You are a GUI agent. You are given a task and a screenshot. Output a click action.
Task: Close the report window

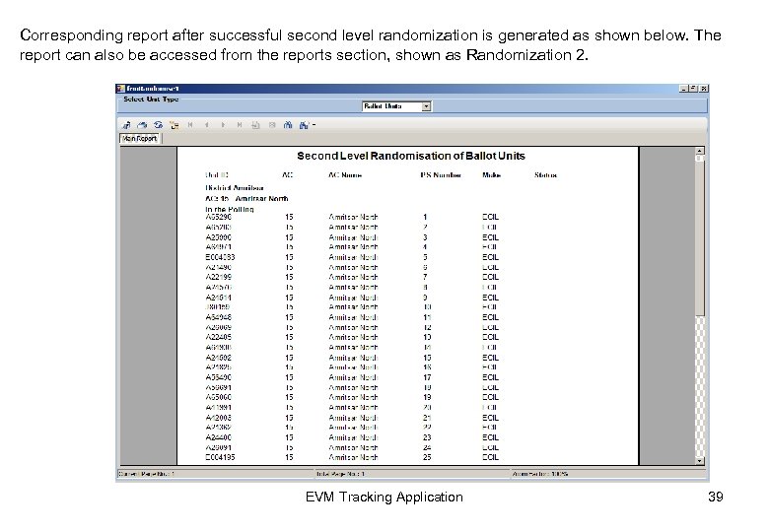coord(703,89)
